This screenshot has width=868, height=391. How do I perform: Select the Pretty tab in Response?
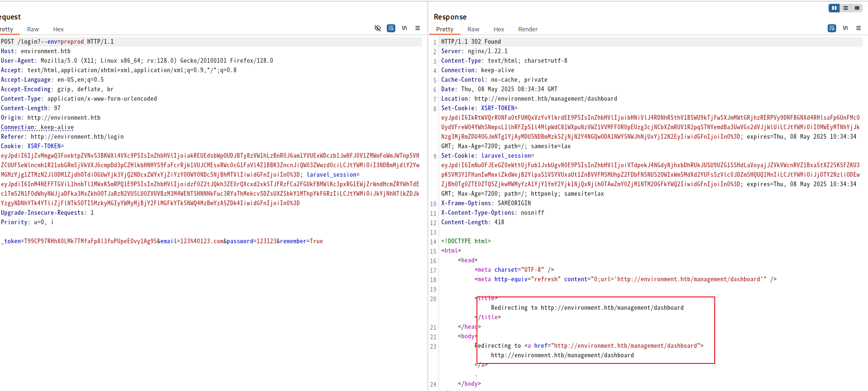445,29
